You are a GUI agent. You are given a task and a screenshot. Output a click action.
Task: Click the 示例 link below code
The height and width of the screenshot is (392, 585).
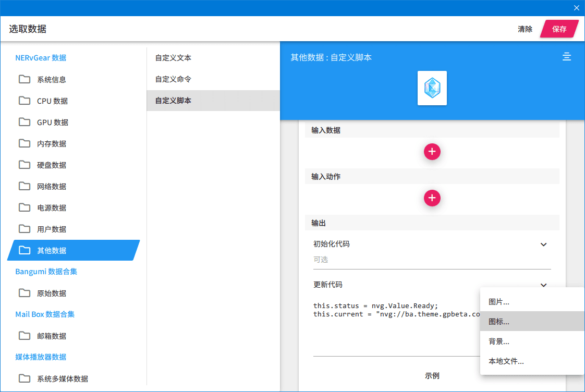[432, 376]
